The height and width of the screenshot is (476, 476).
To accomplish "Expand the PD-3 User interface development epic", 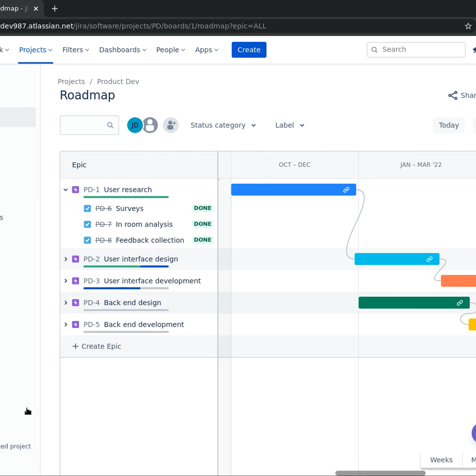I will point(66,281).
